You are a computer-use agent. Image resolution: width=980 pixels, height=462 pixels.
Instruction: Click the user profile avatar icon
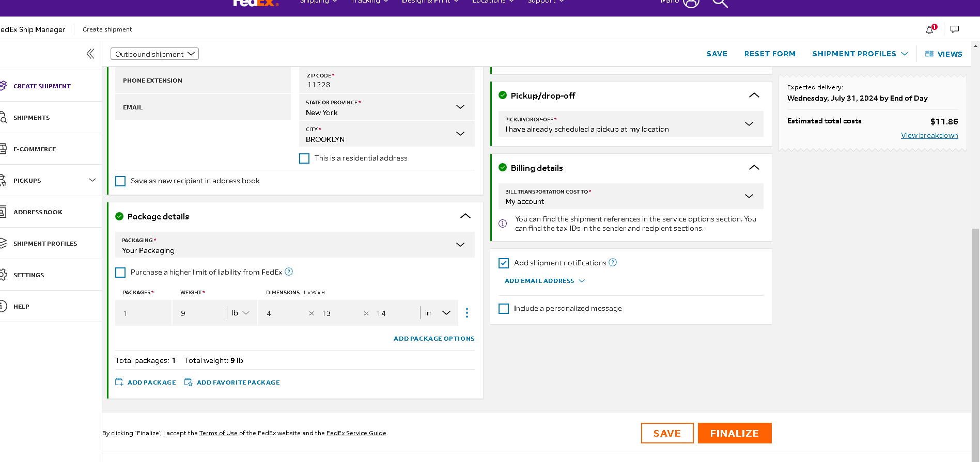[691, 3]
